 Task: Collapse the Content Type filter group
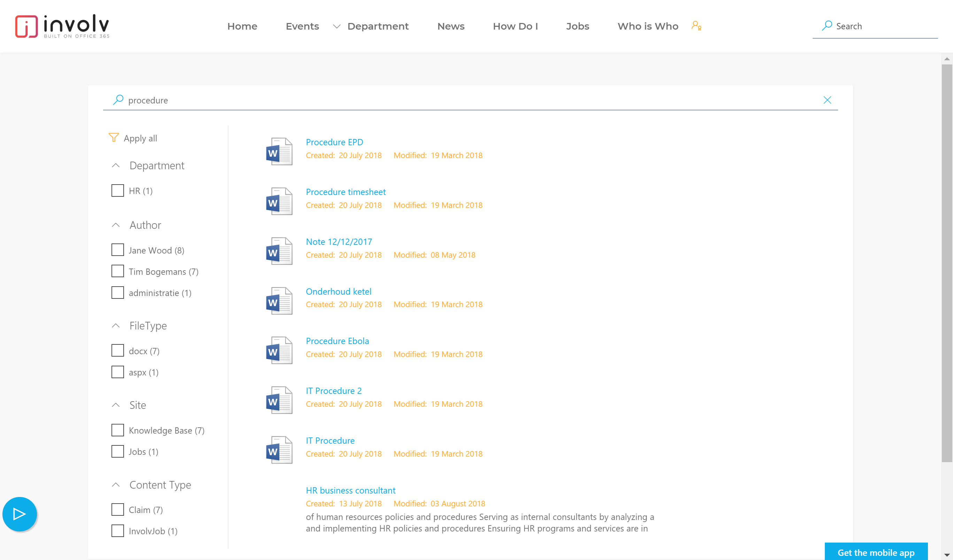[116, 485]
